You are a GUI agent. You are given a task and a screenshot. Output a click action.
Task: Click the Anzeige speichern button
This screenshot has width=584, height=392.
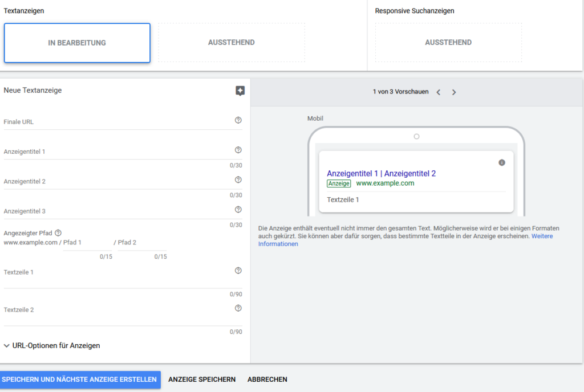[202, 379]
